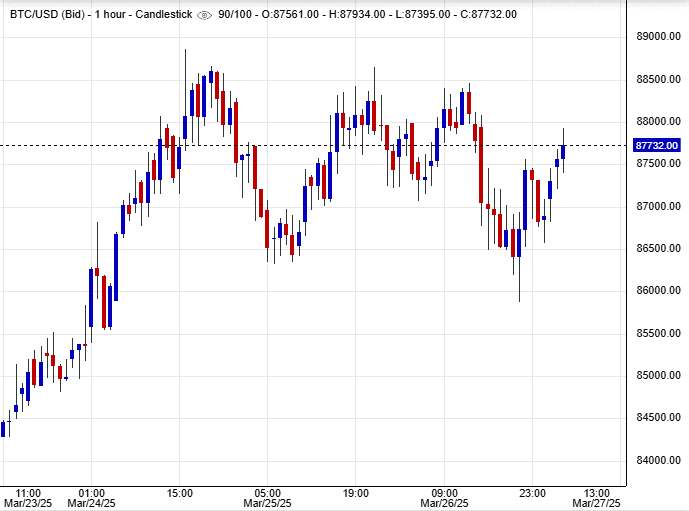Click the C:87732.00 close value in header
The image size is (689, 511).
coord(489,14)
